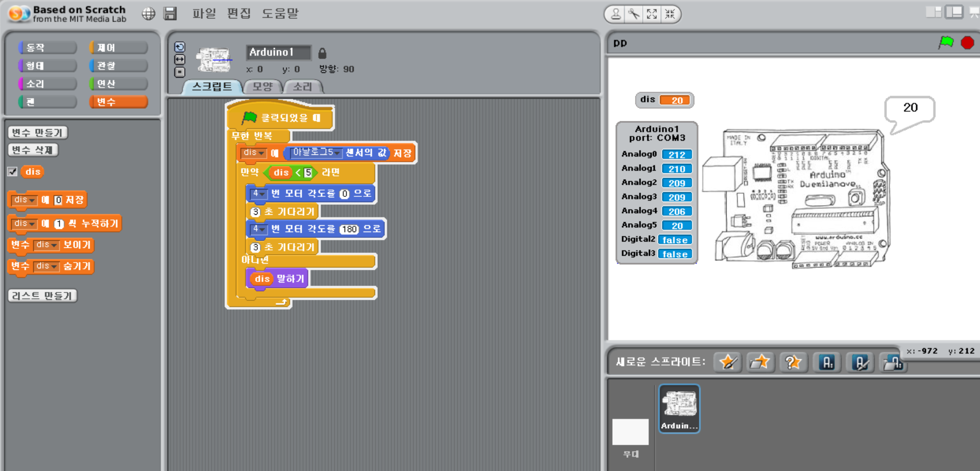980x471 pixels.
Task: Switch to the sprite 소리 tab
Action: [303, 87]
